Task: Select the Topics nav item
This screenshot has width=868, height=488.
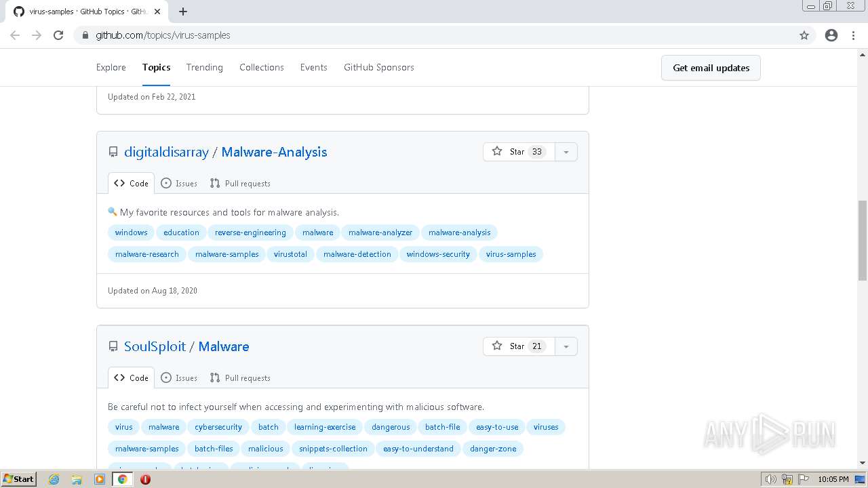Action: pos(156,67)
